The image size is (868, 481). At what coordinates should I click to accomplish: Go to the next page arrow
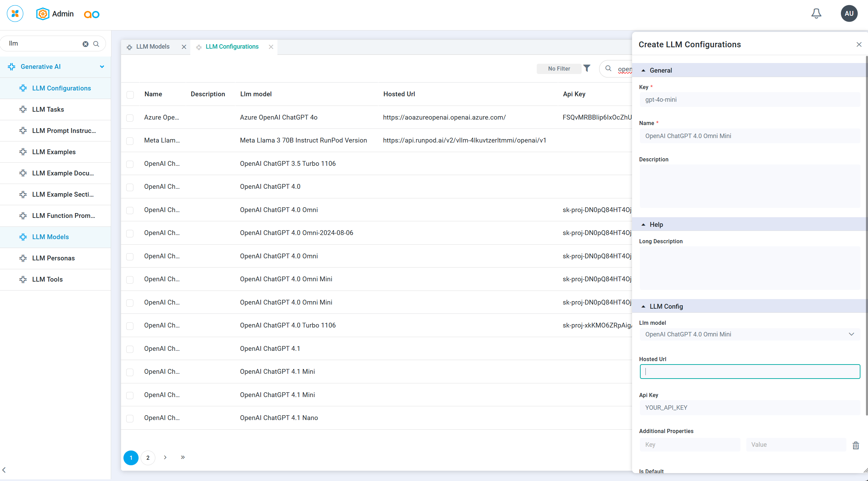pyautogui.click(x=165, y=457)
